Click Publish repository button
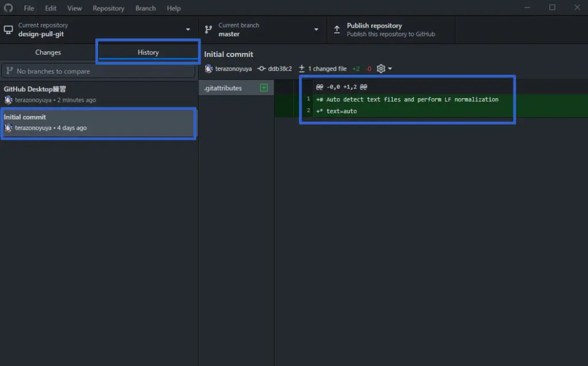The height and width of the screenshot is (366, 588). click(x=390, y=30)
